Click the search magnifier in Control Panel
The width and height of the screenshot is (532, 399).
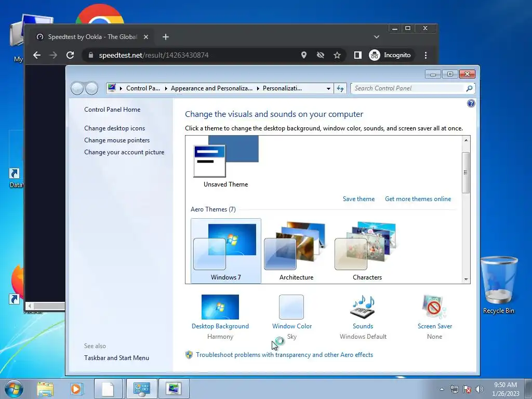click(469, 88)
